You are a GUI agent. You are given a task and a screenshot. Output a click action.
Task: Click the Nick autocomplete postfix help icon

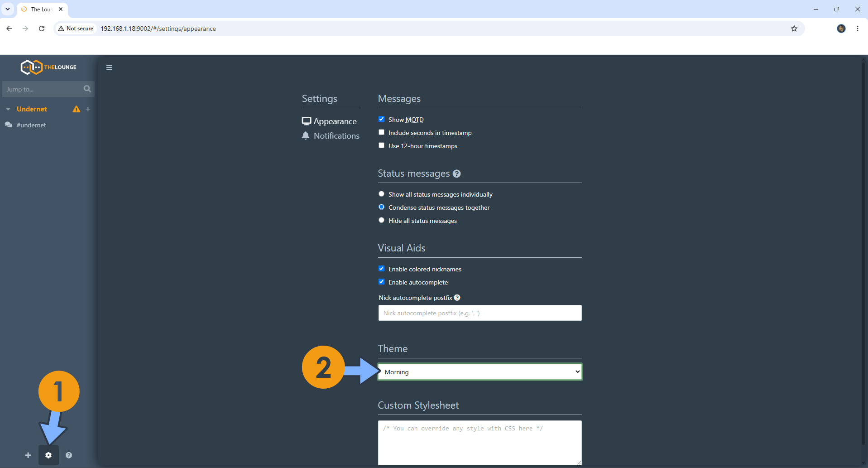(457, 298)
